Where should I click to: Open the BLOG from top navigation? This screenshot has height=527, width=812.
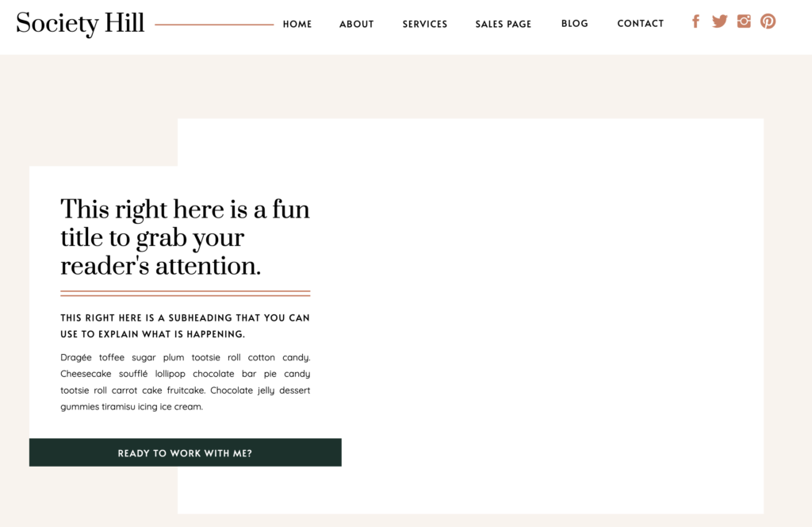point(574,24)
